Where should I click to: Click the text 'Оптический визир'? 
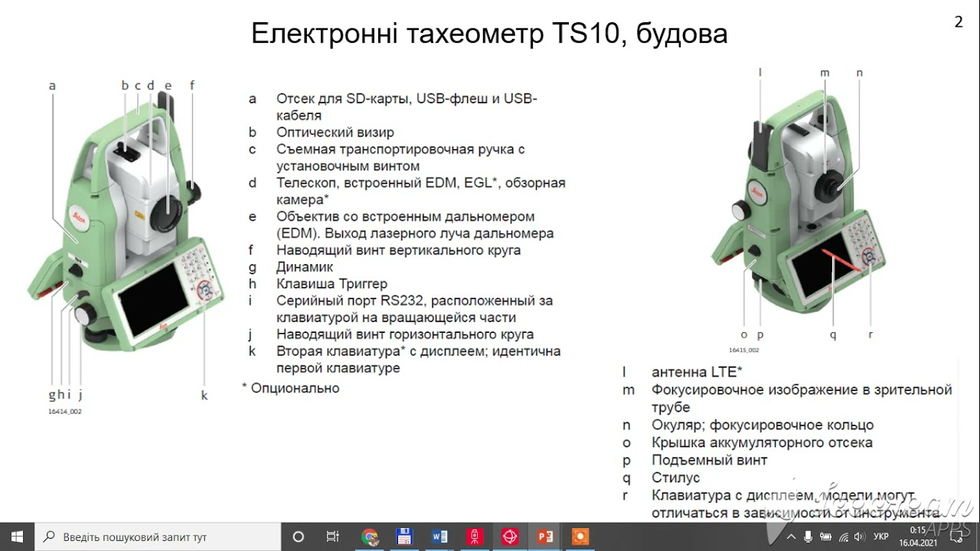(335, 132)
